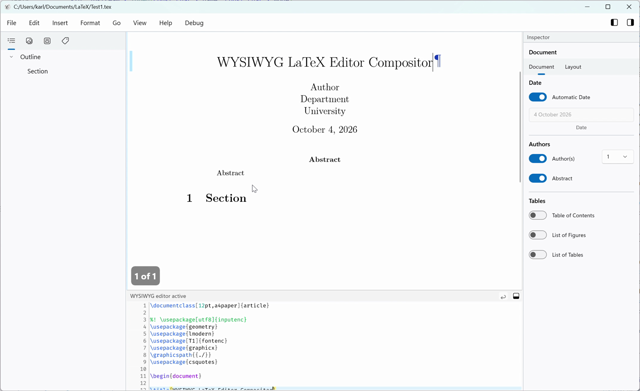Open the View menu
The width and height of the screenshot is (640, 391).
point(140,23)
